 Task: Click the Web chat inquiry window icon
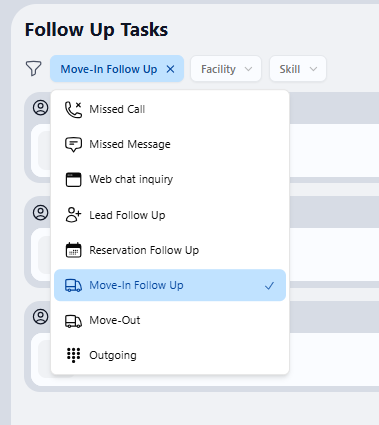point(73,180)
